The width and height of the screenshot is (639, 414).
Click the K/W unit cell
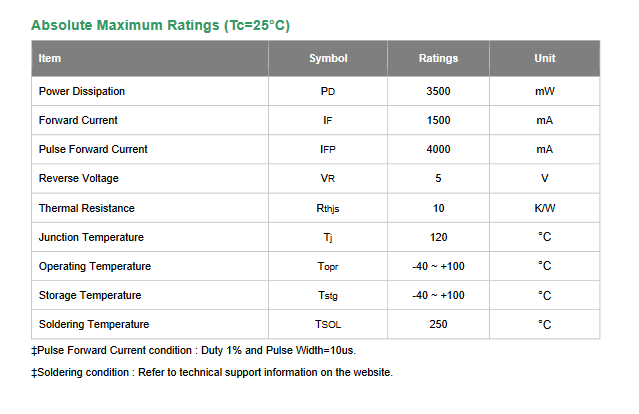pyautogui.click(x=545, y=208)
